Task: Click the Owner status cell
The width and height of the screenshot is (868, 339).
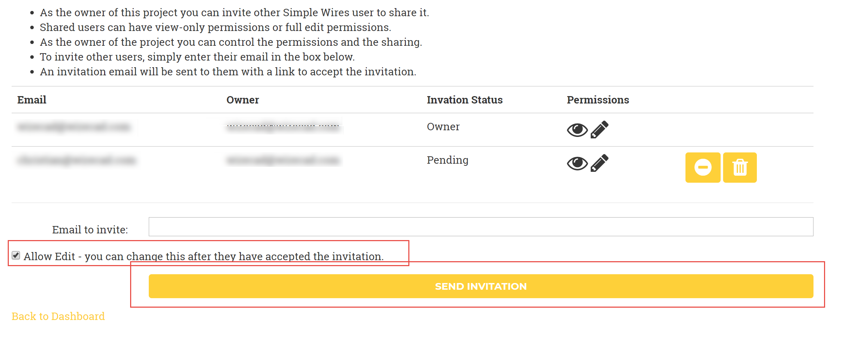Action: (x=443, y=127)
